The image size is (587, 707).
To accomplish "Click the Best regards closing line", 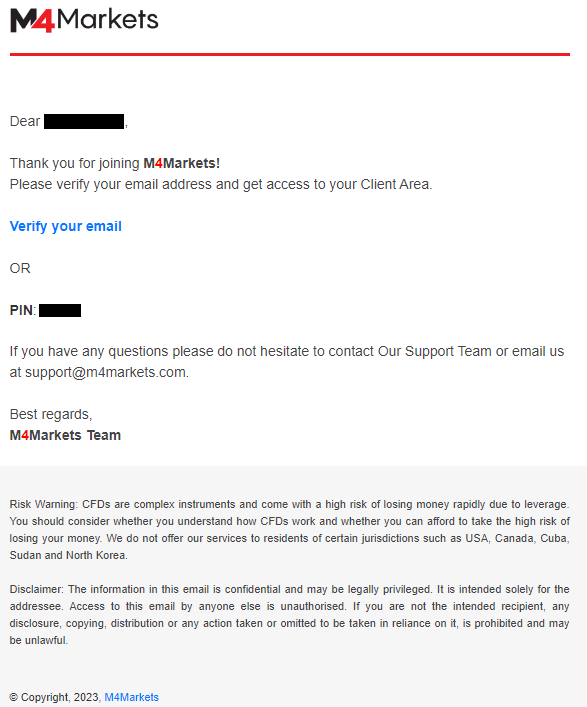I will [51, 414].
